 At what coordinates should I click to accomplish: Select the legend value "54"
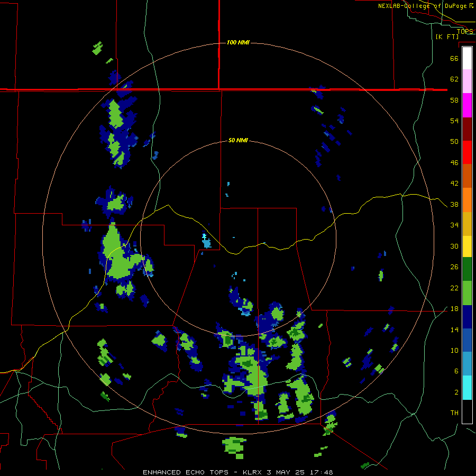tap(454, 121)
